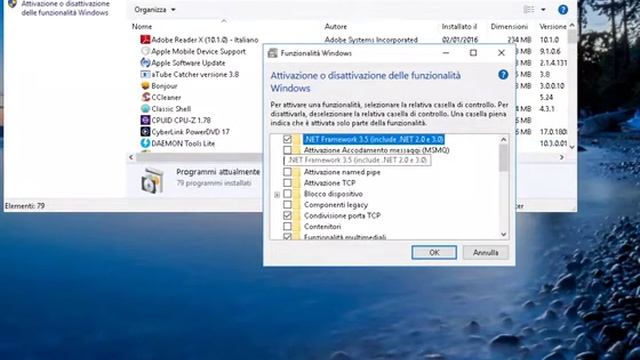The width and height of the screenshot is (640, 360).
Task: Click the Bonjour program icon
Action: [x=145, y=86]
